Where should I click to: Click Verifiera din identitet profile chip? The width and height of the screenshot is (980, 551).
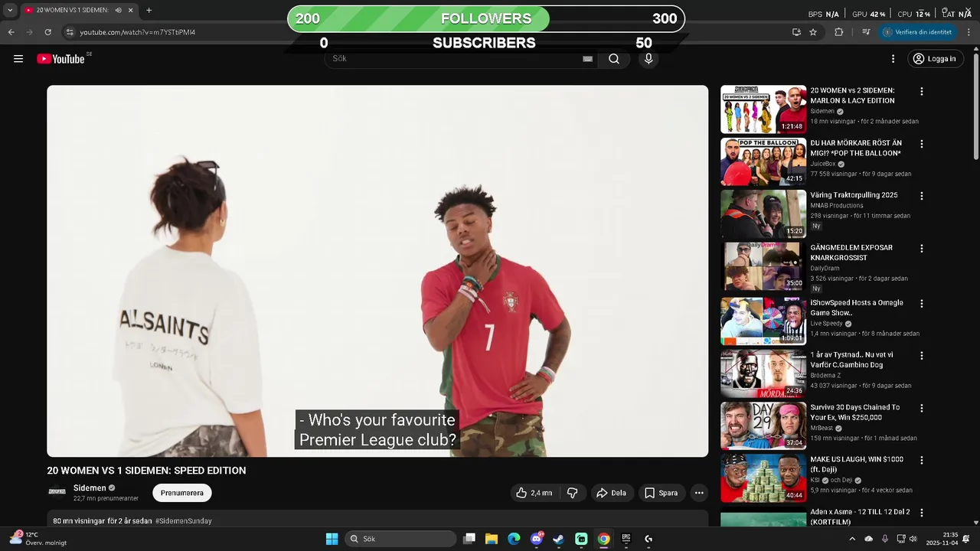pos(917,32)
